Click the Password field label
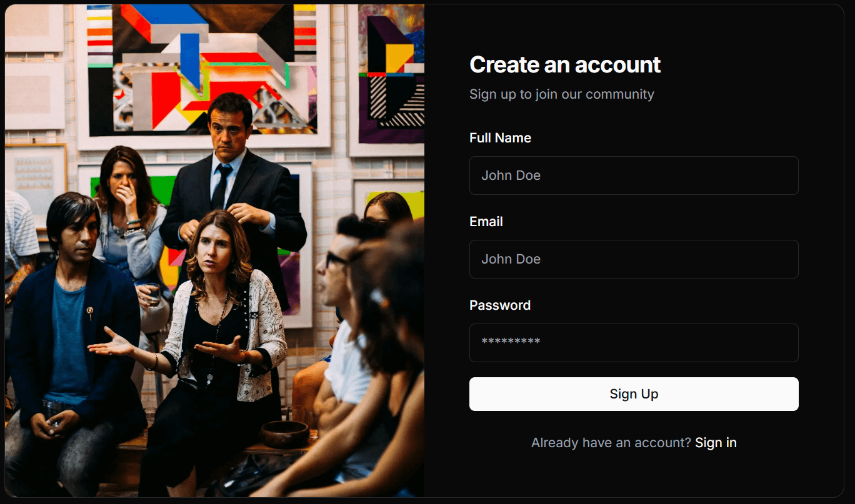The height and width of the screenshot is (504, 855). [499, 305]
